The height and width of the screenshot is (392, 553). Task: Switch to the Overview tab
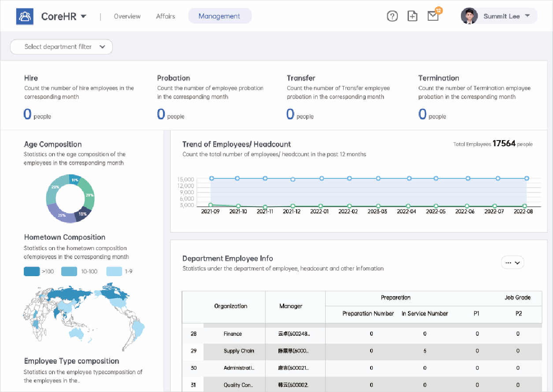pyautogui.click(x=127, y=16)
